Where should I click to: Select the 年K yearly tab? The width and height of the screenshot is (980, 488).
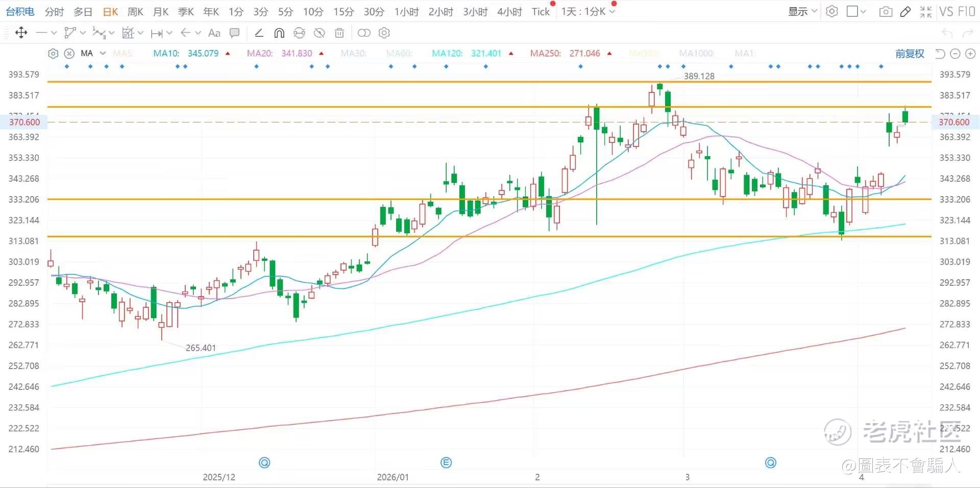211,12
